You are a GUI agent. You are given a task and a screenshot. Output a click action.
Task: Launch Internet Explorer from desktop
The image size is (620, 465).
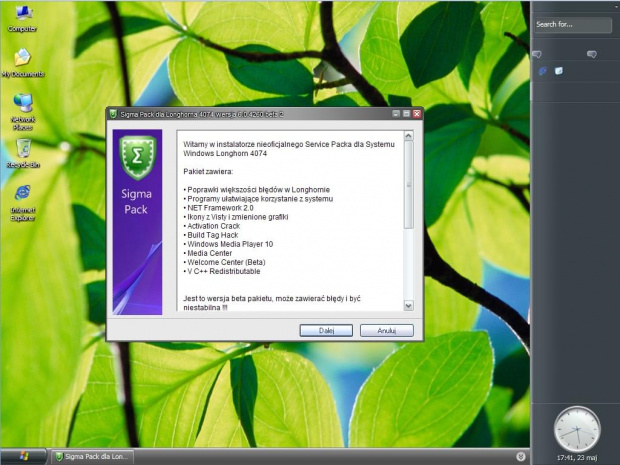pos(23,203)
